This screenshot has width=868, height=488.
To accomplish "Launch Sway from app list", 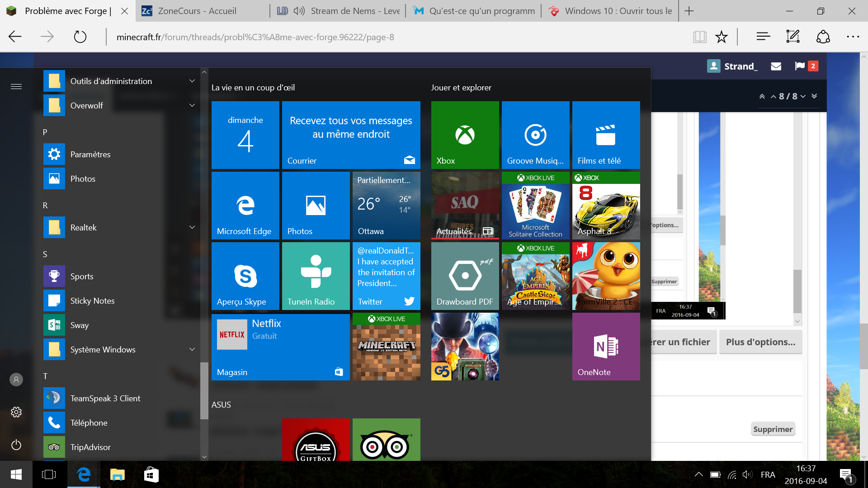I will click(122, 325).
